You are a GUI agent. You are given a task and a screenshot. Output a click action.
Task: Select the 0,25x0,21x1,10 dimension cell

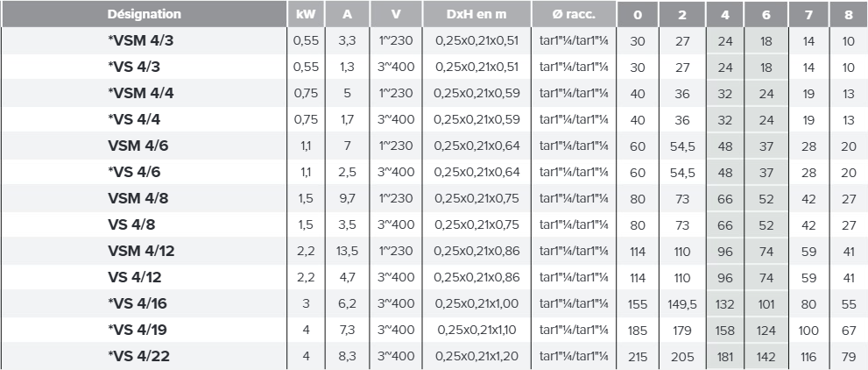[476, 331]
